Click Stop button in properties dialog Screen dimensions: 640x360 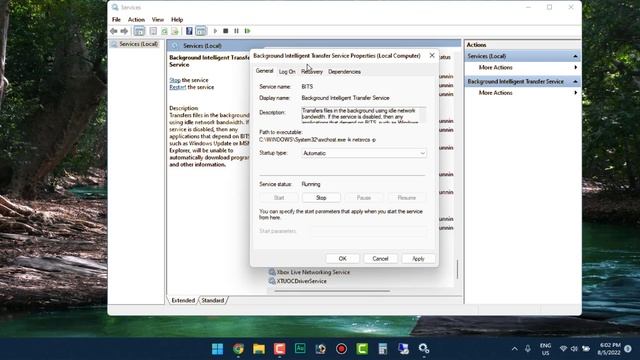pos(321,198)
